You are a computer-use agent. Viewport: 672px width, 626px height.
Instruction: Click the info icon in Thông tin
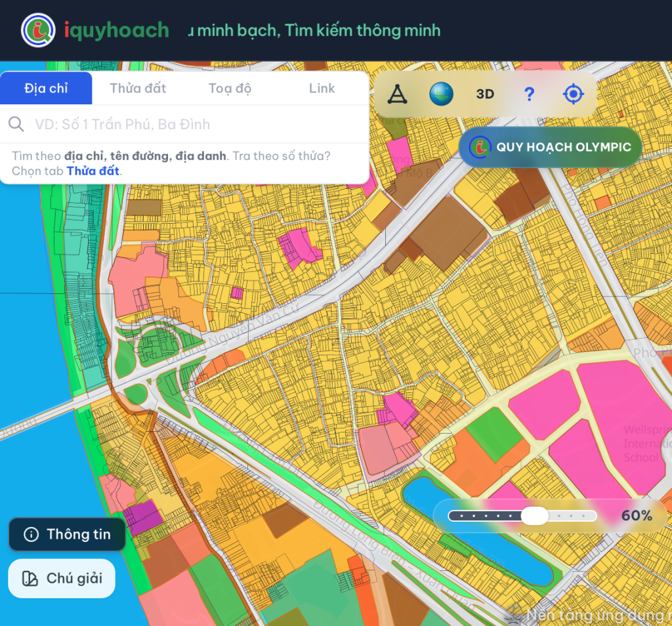click(31, 534)
